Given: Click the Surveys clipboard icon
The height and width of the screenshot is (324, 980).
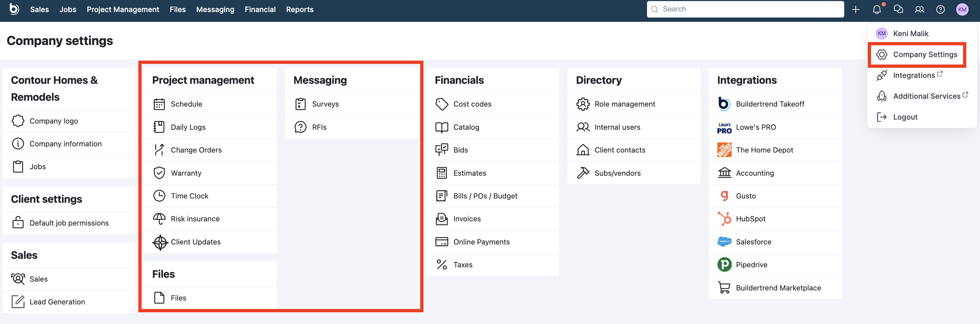Looking at the screenshot, I should (x=300, y=104).
